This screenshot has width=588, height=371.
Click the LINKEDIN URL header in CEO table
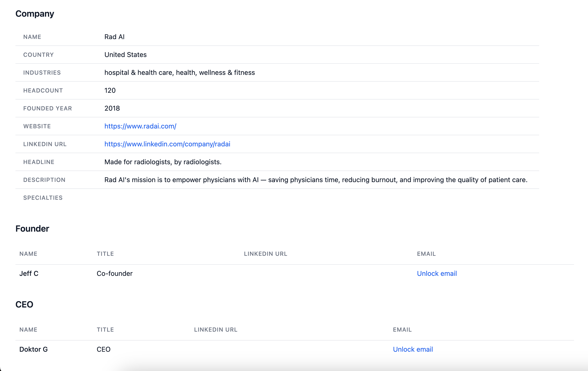click(216, 329)
